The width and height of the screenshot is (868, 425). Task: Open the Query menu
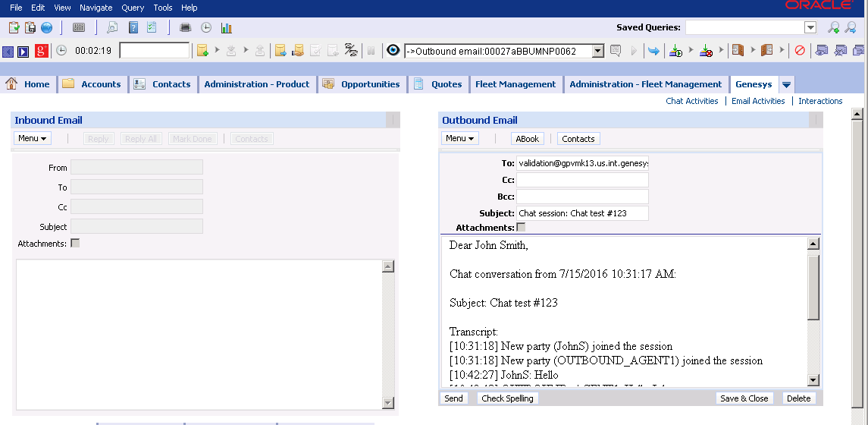[133, 8]
